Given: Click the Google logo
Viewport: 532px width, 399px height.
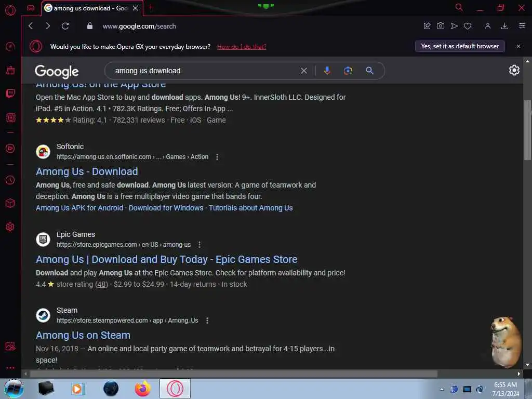Looking at the screenshot, I should (x=57, y=71).
